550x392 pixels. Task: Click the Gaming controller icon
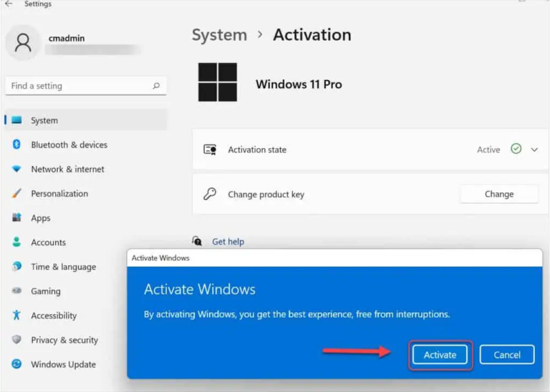point(16,290)
